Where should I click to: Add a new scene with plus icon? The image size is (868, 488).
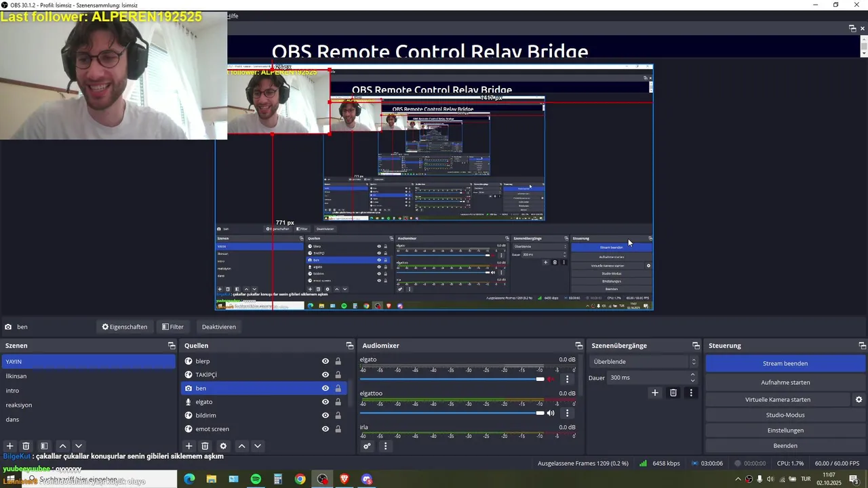pos(10,446)
